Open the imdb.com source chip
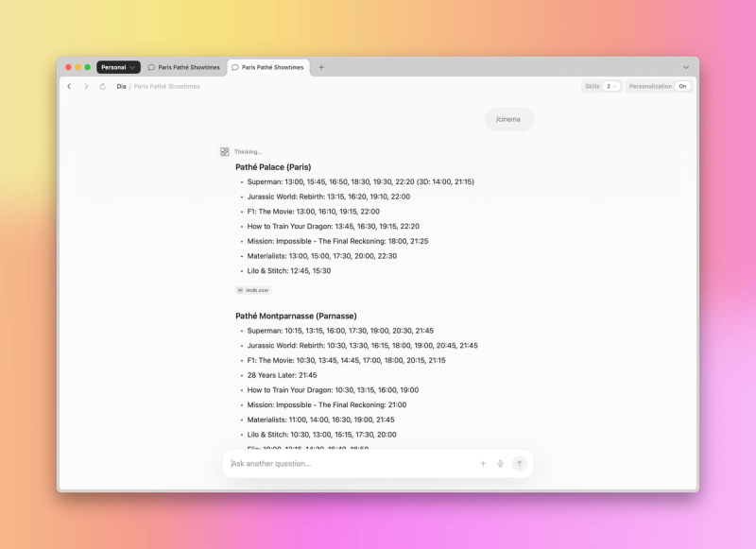The width and height of the screenshot is (756, 549). point(253,290)
